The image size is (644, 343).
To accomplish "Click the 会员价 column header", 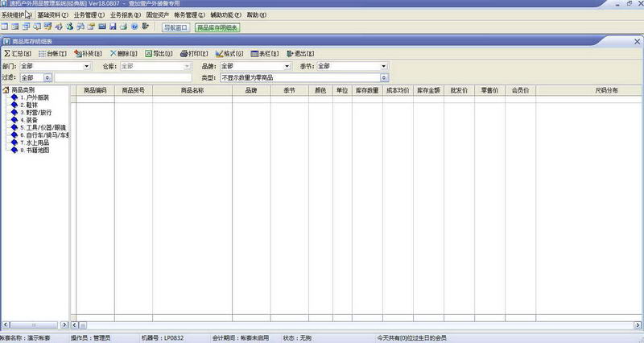I will [520, 90].
